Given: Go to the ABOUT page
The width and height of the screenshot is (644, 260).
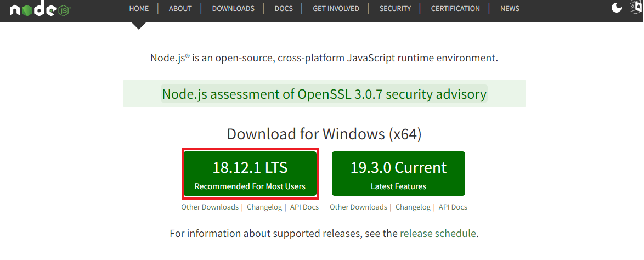Looking at the screenshot, I should (x=179, y=8).
